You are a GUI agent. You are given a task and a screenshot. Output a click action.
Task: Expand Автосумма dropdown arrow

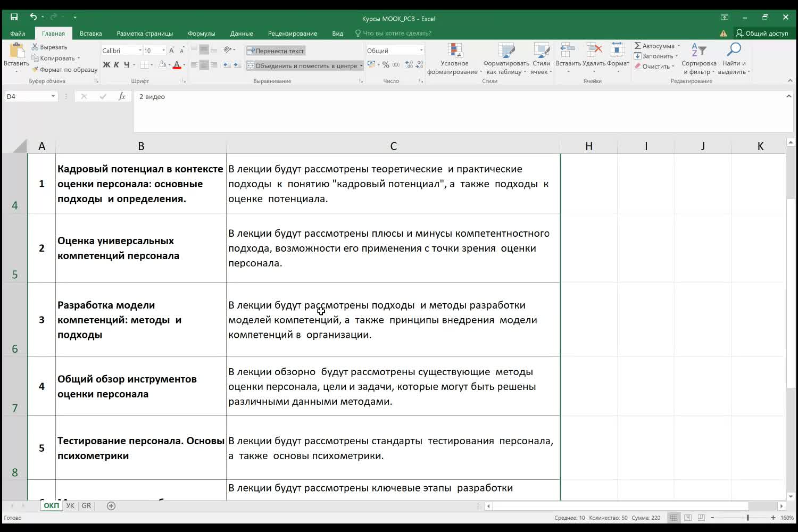[x=679, y=46]
